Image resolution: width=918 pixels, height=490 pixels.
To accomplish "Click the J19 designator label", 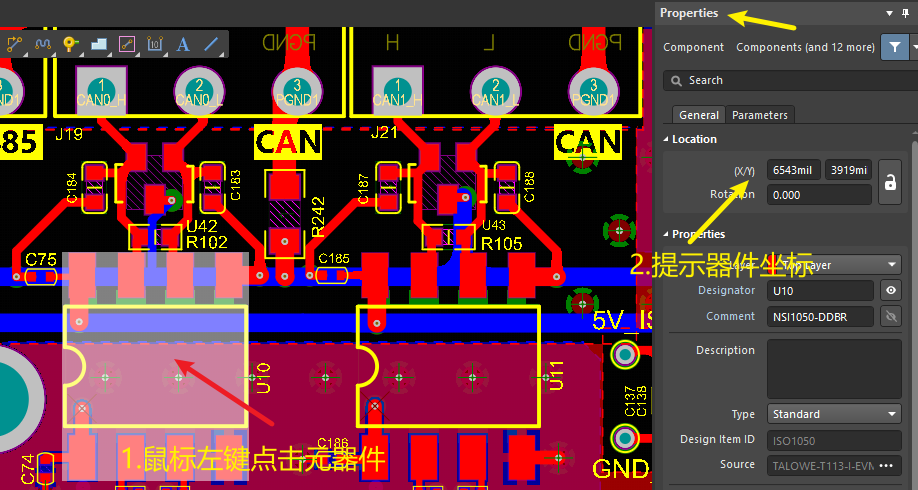I will click(x=68, y=134).
